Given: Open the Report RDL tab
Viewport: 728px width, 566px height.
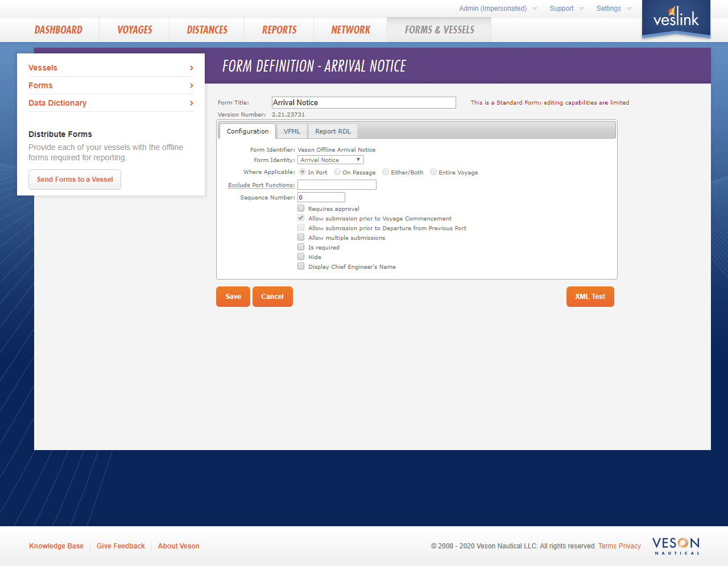Looking at the screenshot, I should pos(333,131).
